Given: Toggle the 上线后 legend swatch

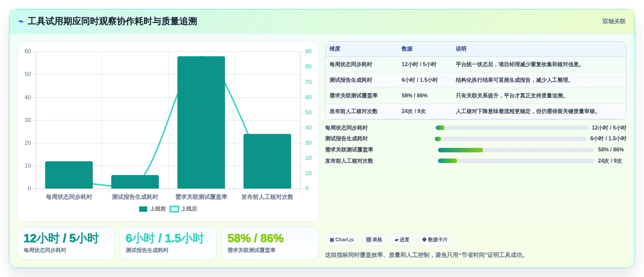Looking at the screenshot, I should click(x=174, y=209).
